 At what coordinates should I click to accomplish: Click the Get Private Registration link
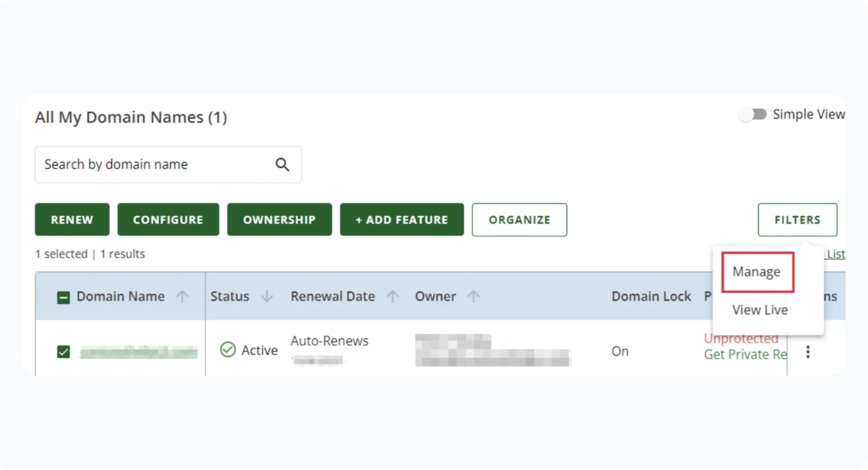click(745, 355)
